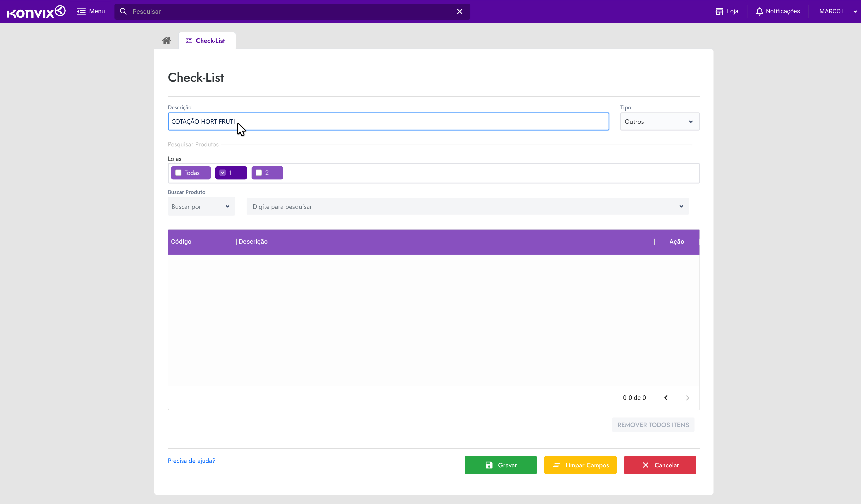Click the home icon tab
861x504 pixels.
166,41
